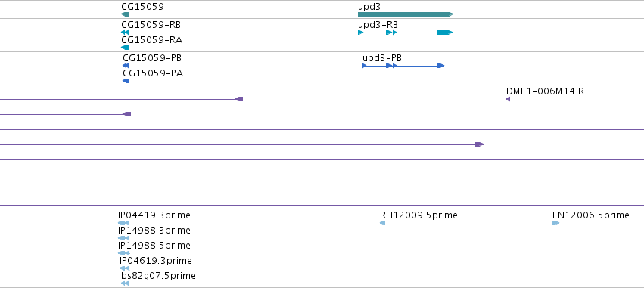The height and width of the screenshot is (288, 644).
Task: Click the CG15059-RA transcript arrow
Action: pos(126,48)
